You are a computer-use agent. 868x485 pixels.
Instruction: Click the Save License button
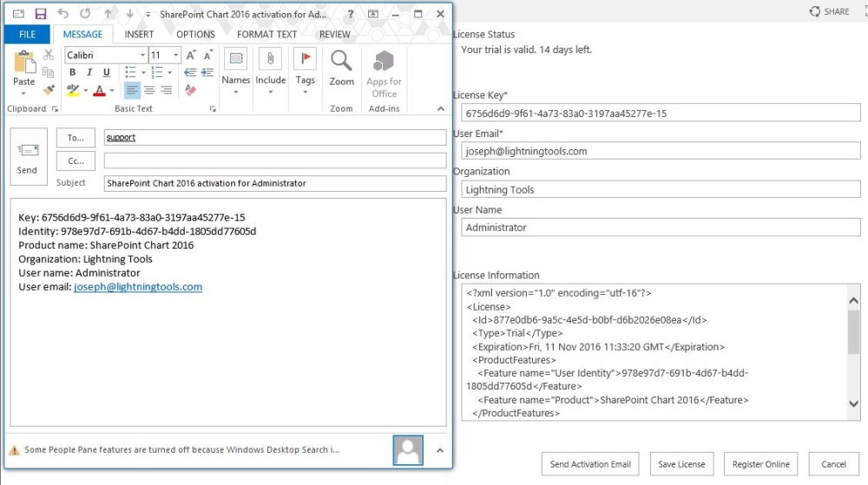pos(681,464)
